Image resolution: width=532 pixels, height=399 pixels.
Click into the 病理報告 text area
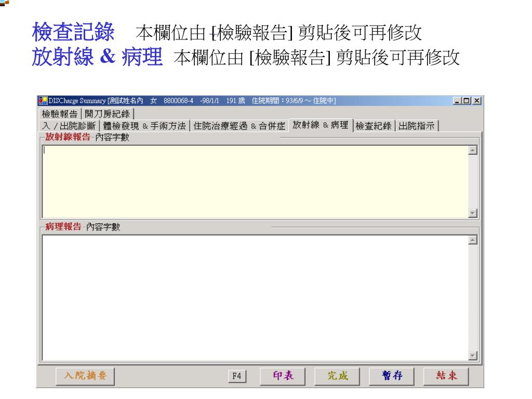click(x=255, y=298)
